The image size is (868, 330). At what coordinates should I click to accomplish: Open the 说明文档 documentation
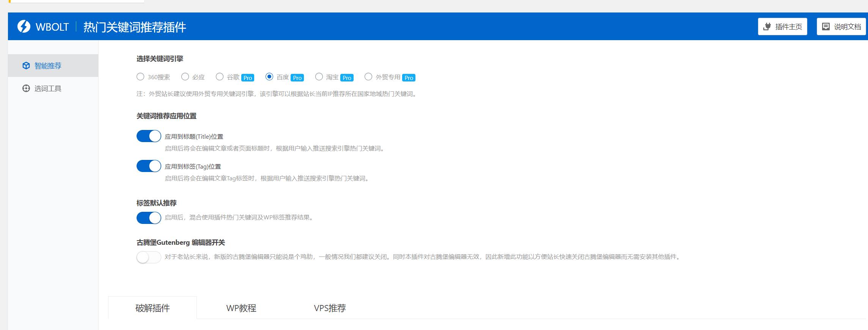tap(841, 27)
